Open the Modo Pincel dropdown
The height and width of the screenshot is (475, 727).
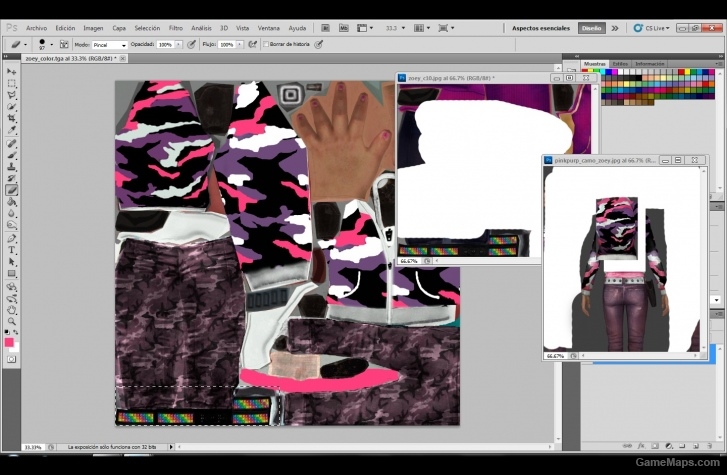pos(109,45)
